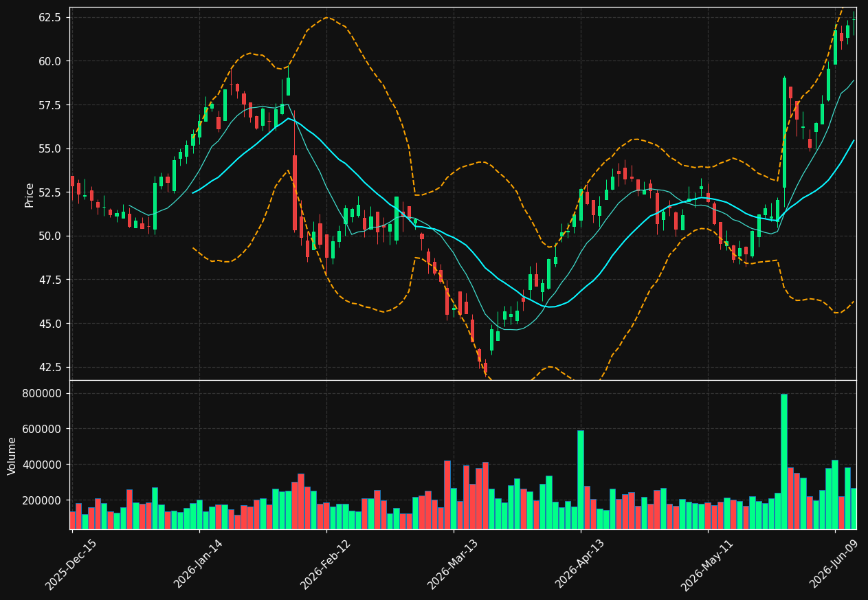Click the tallest volume bar near 800000
This screenshot has height=600, width=868.
coord(784,461)
